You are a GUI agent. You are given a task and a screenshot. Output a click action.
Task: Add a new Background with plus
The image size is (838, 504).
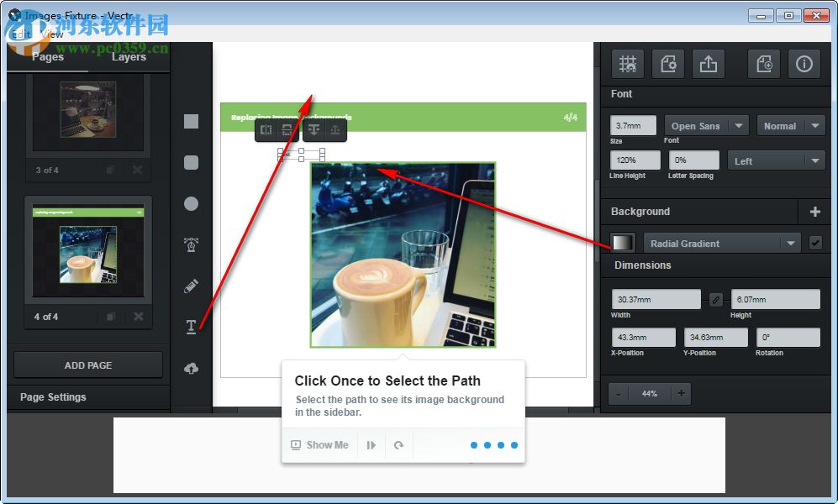click(815, 212)
